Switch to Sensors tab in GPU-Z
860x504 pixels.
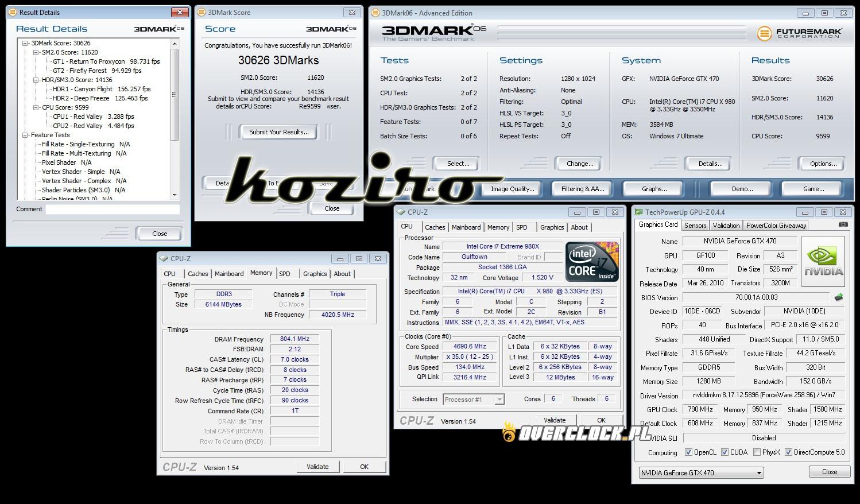[695, 226]
